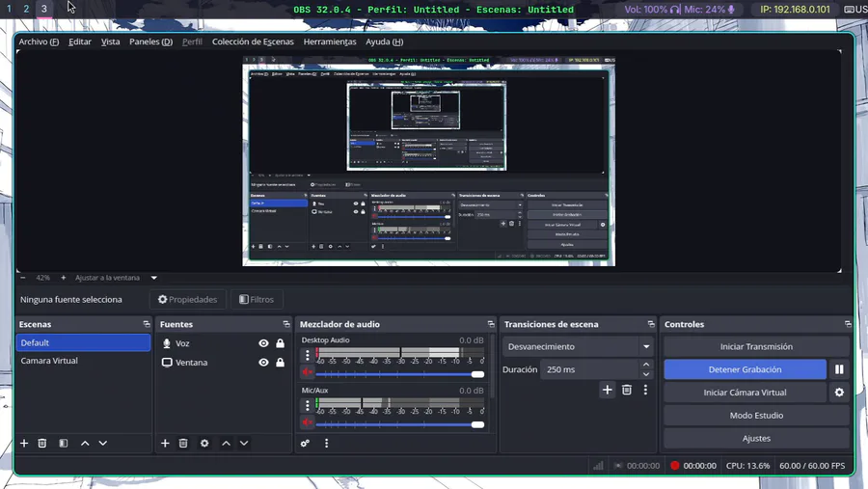Unmute Desktop Audio
Screen dimensions: 868x489
(x=308, y=371)
